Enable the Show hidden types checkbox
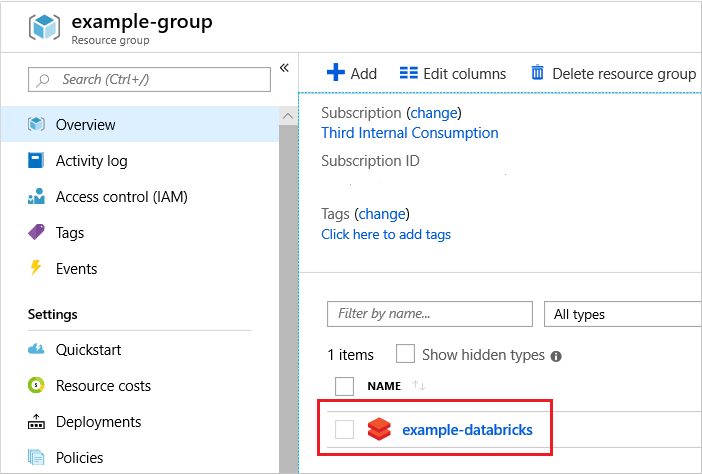Viewport: 702px width, 474px height. (x=405, y=354)
